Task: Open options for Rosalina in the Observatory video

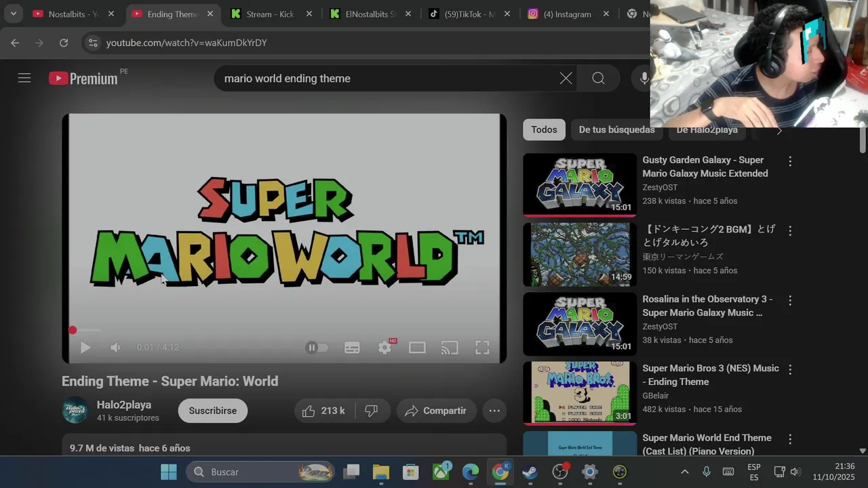Action: click(x=790, y=300)
